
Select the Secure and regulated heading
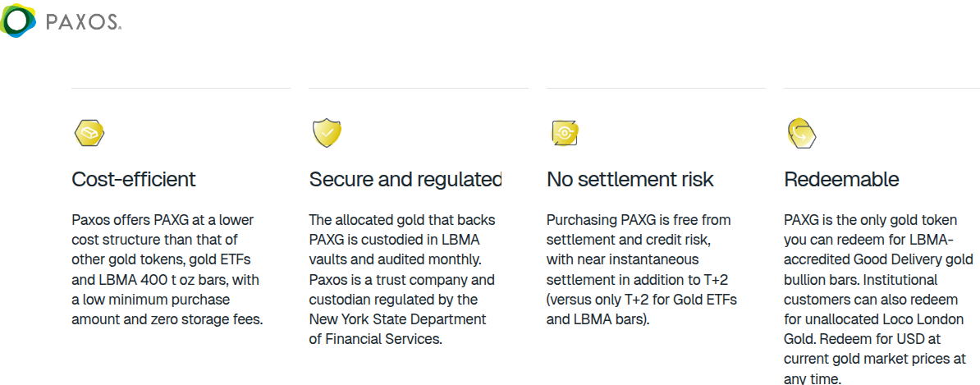click(x=405, y=180)
